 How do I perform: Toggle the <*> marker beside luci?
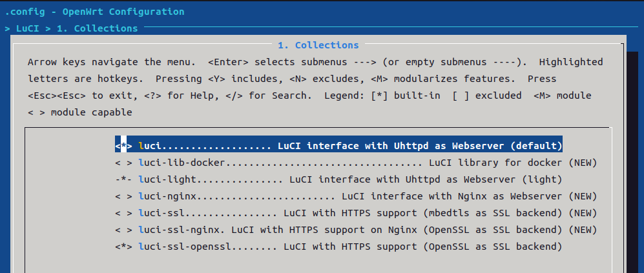pos(123,146)
